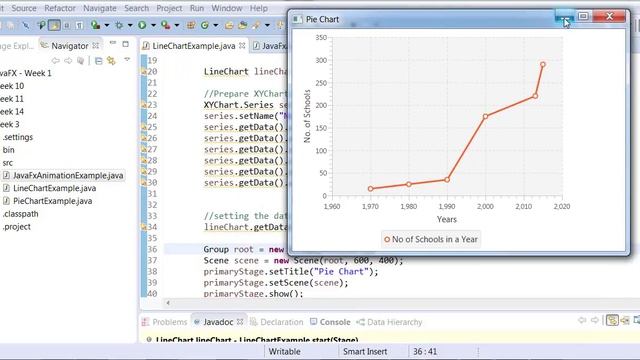This screenshot has width=640, height=360.
Task: Switch to the Console tab
Action: [330, 322]
